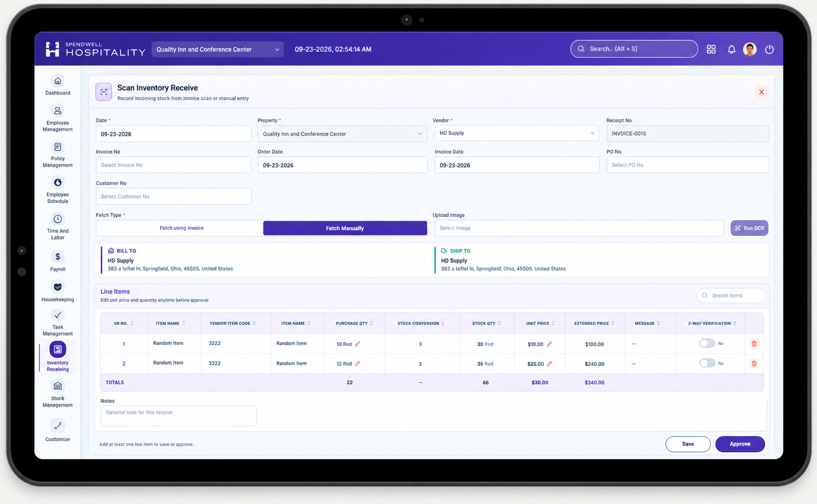
Task: Open Task Management checkmark icon
Action: (58, 315)
